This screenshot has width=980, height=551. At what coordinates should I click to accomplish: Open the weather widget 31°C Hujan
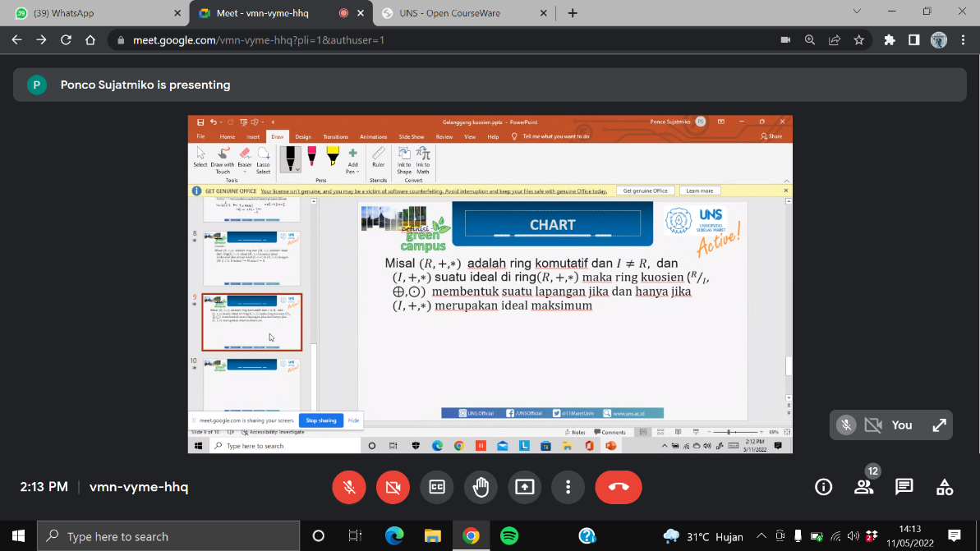point(703,536)
